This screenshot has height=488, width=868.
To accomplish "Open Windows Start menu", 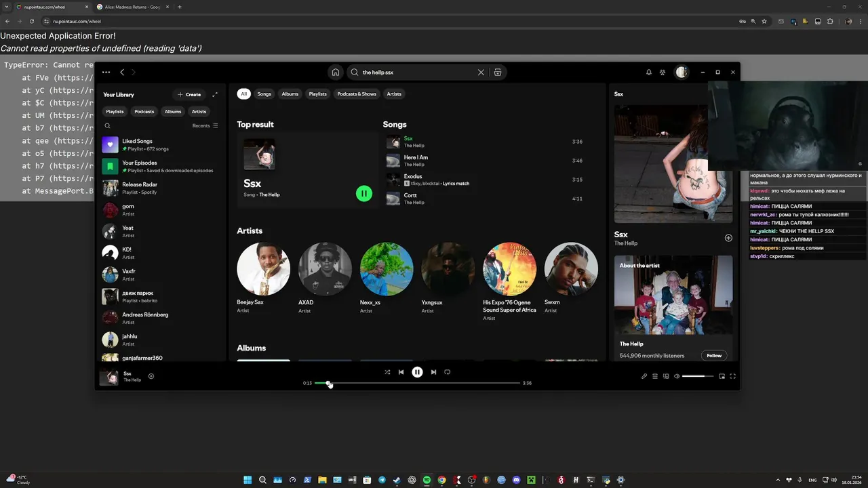I will (248, 480).
